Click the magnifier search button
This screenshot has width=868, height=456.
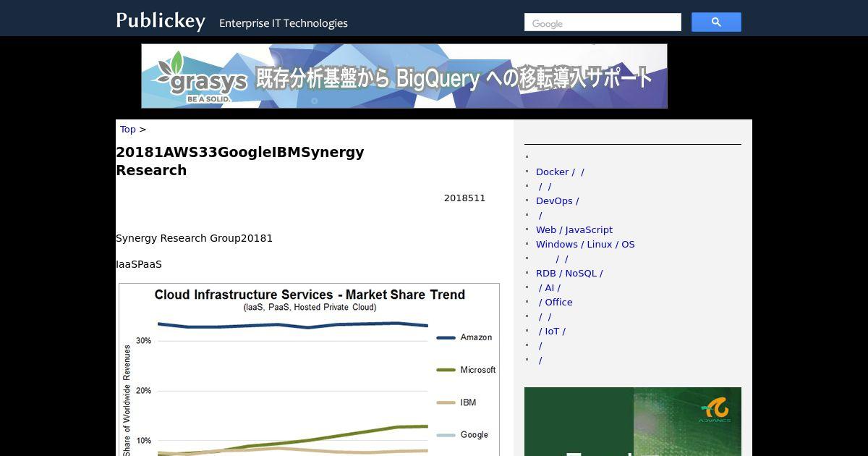point(716,22)
